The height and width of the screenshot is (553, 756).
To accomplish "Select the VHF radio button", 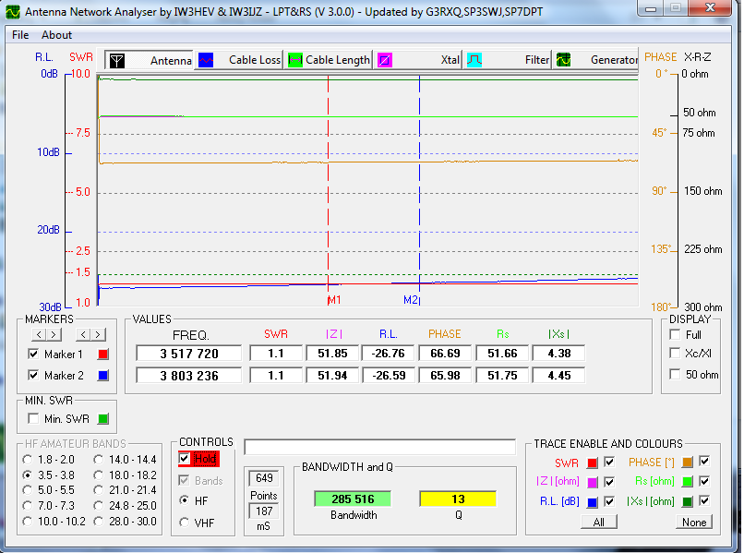I will click(185, 522).
